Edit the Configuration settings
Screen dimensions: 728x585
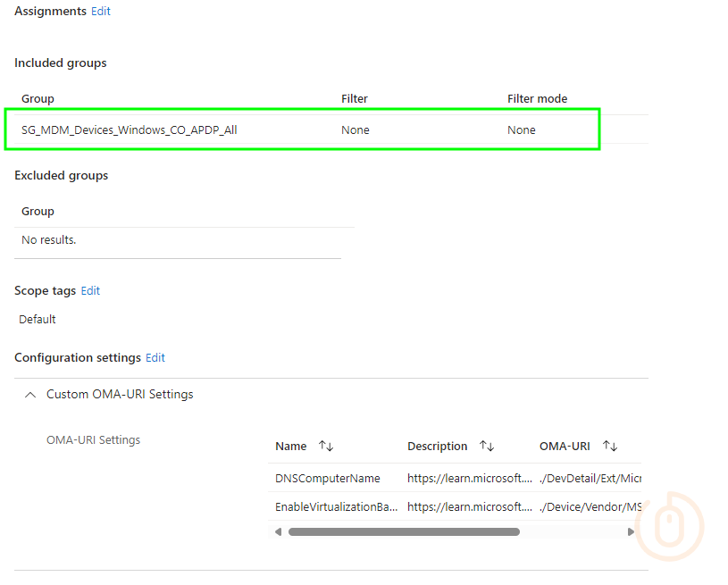coord(155,357)
